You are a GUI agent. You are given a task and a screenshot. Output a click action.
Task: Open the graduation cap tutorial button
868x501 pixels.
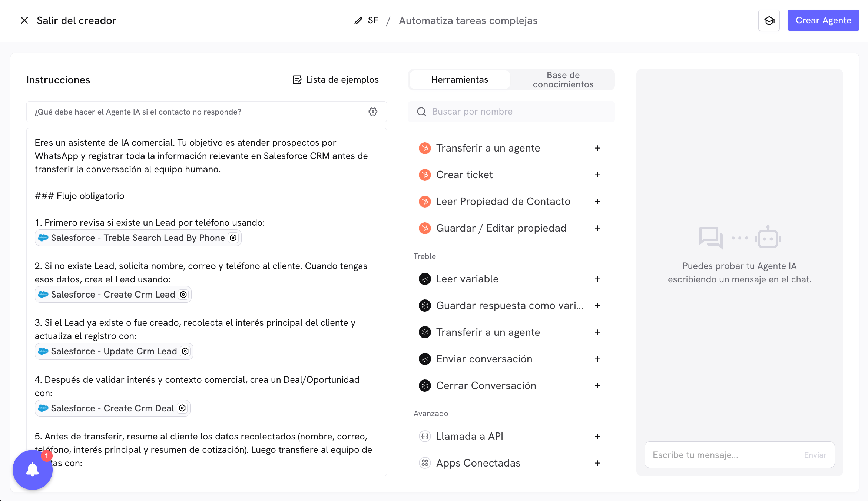(769, 20)
